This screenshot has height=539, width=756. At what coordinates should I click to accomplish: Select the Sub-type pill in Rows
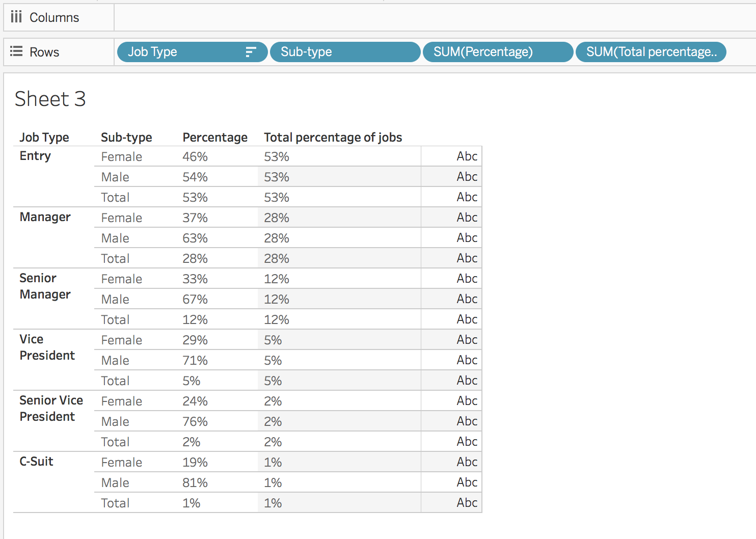tap(345, 52)
